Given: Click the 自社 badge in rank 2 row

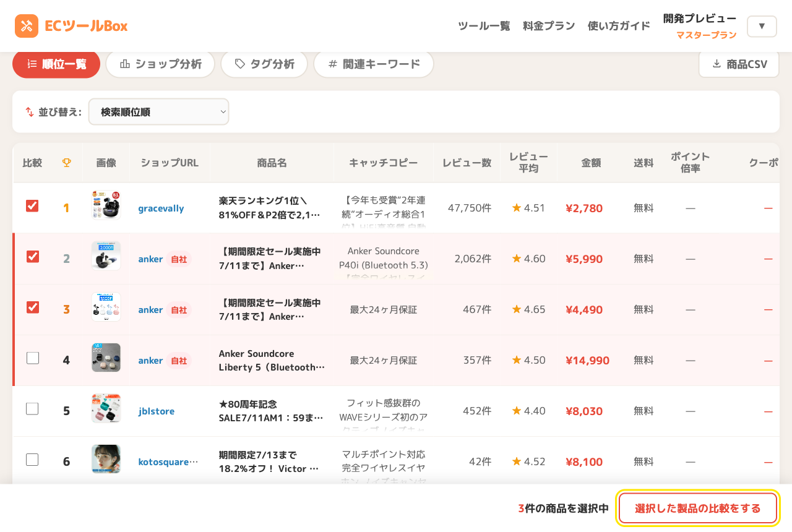Looking at the screenshot, I should pyautogui.click(x=179, y=259).
